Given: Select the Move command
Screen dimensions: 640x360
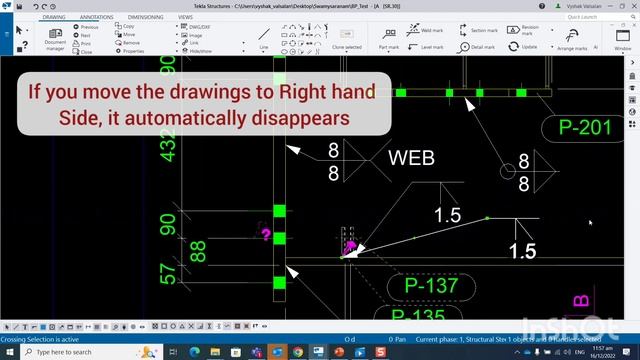Looking at the screenshot, I should pyautogui.click(x=125, y=34).
